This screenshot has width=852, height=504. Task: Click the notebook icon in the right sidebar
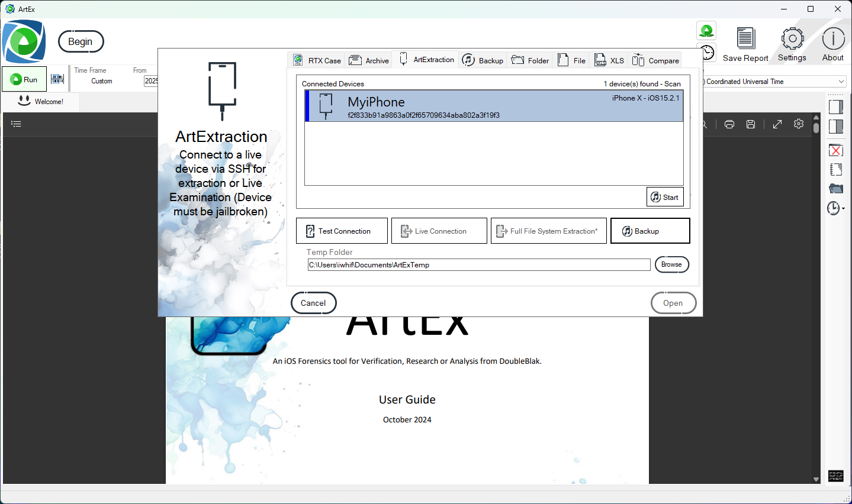[x=835, y=170]
